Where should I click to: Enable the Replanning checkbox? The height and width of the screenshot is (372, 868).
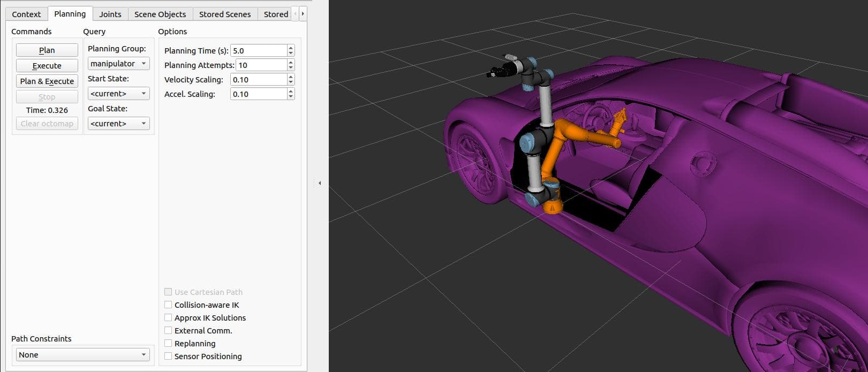(x=168, y=344)
